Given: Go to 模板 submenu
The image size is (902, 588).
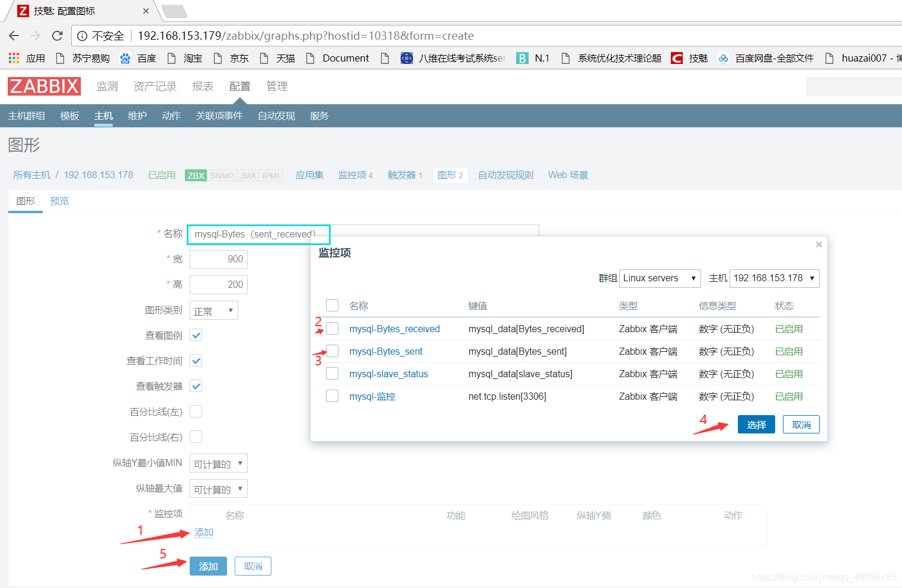Looking at the screenshot, I should coord(70,116).
